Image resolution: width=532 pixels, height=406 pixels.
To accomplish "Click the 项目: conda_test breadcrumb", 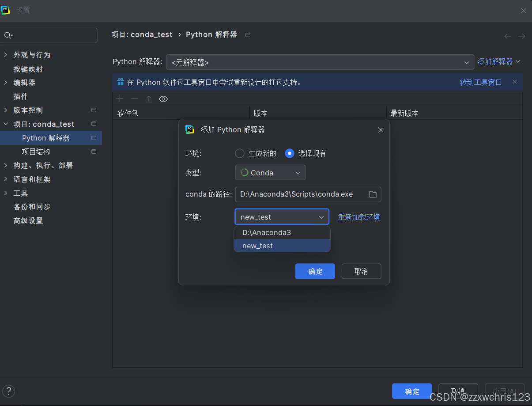I will tap(142, 35).
